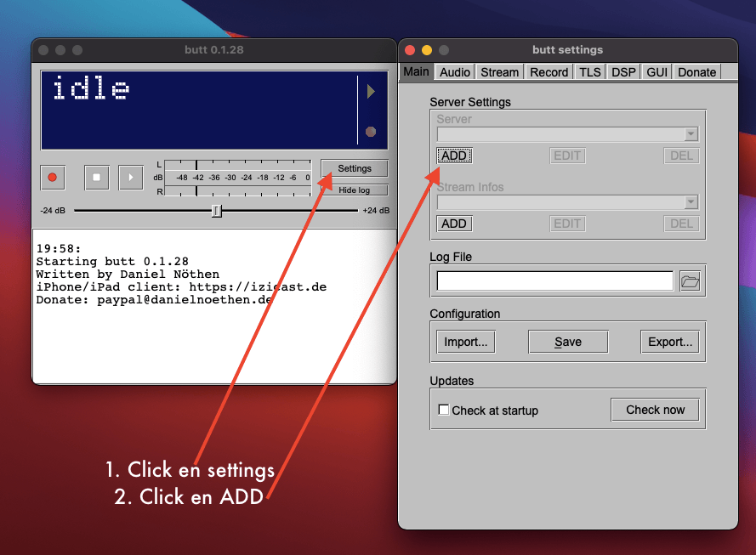Screen dimensions: 756x555
Task: Select the Donate tab
Action: [x=696, y=72]
